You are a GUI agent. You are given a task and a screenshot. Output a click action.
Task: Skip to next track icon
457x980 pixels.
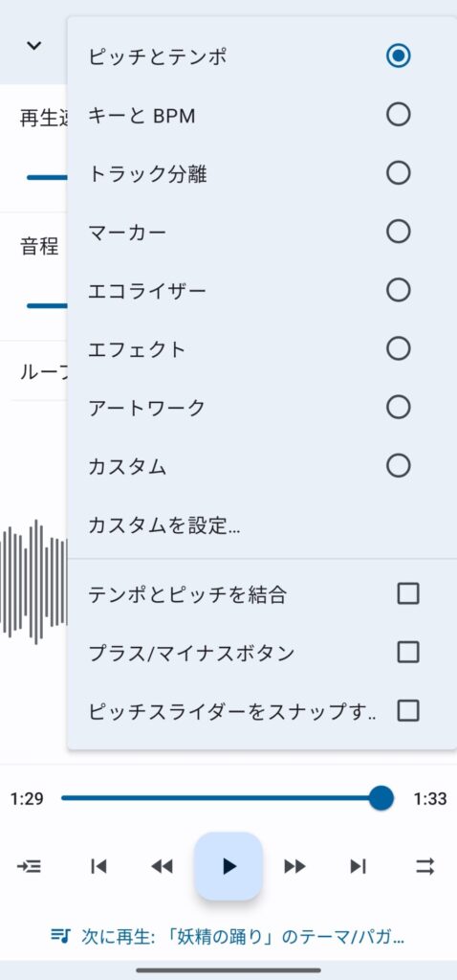358,865
